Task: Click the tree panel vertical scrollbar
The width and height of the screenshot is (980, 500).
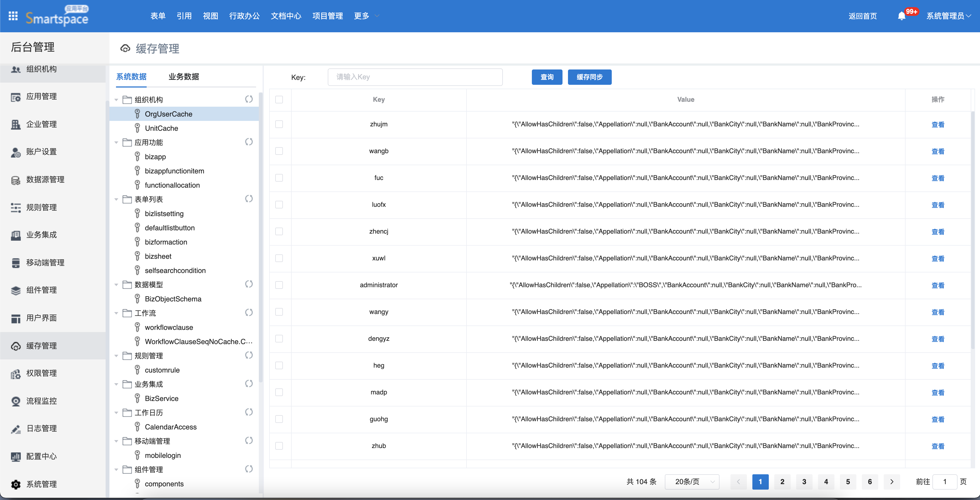Action: click(x=260, y=236)
